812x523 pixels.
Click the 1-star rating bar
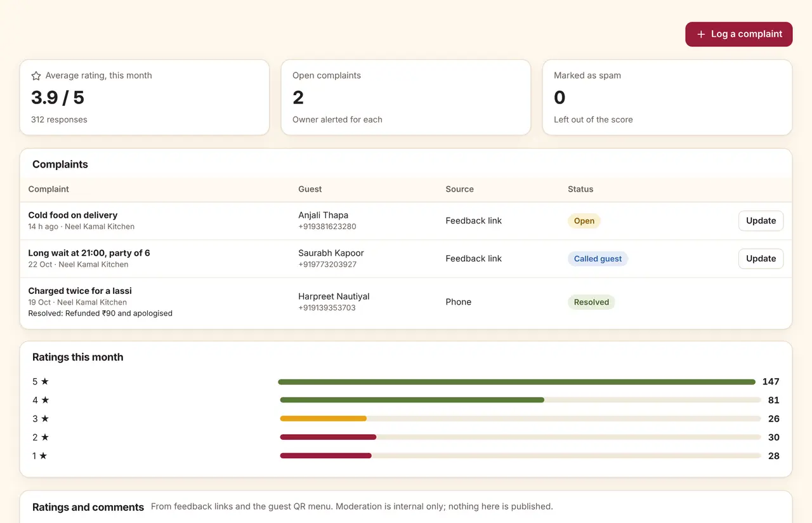click(x=520, y=456)
